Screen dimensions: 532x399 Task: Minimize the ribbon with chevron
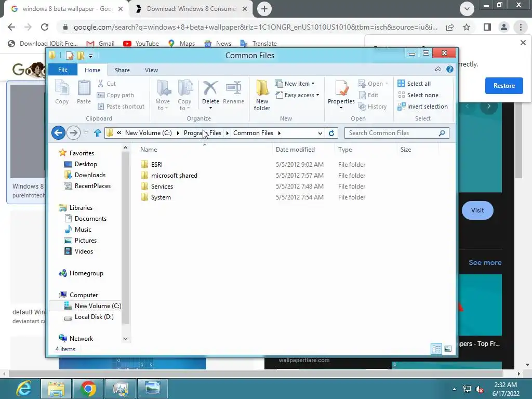[x=438, y=69]
